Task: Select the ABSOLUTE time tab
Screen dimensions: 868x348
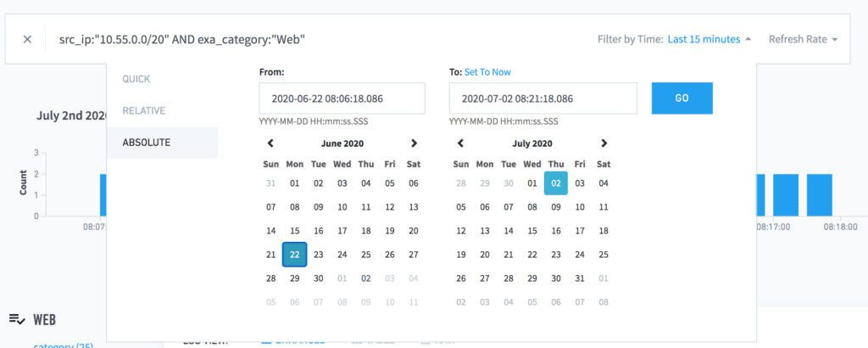Action: pyautogui.click(x=146, y=142)
